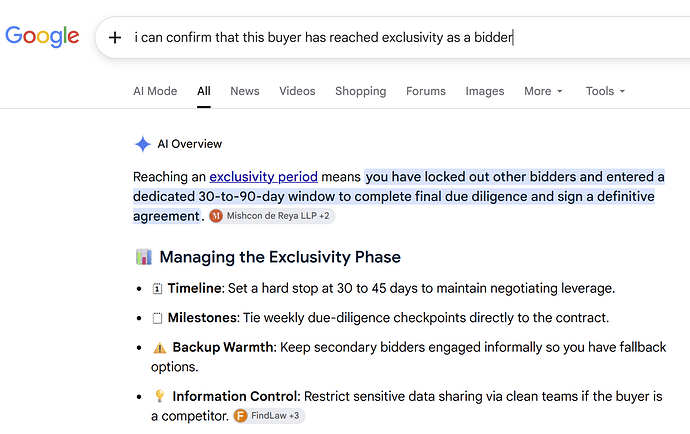Click the bold Milestones label

point(204,318)
